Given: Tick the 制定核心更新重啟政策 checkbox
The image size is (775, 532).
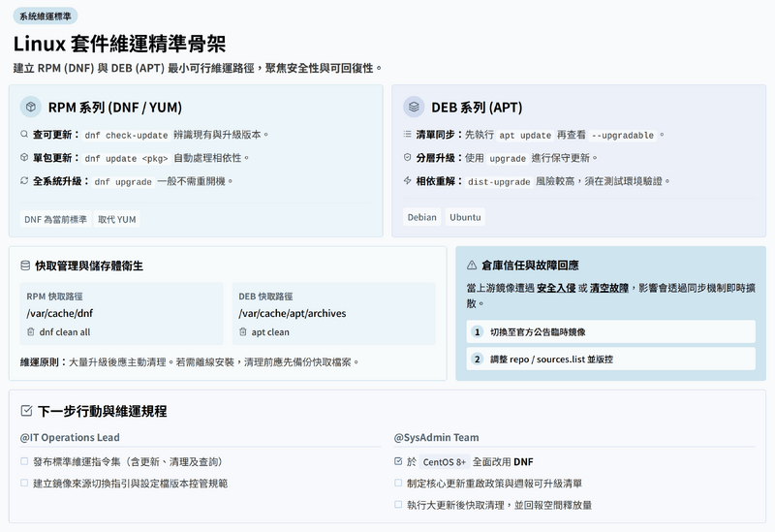Looking at the screenshot, I should click(399, 483).
